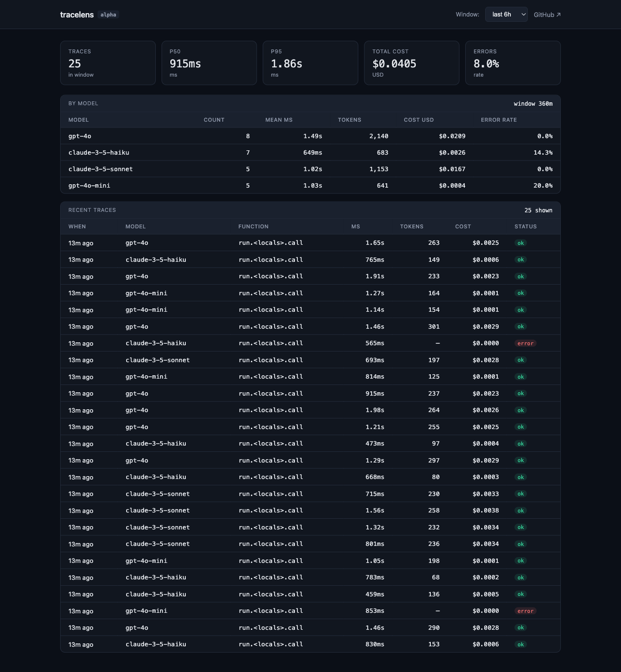Viewport: 621px width, 672px height.
Task: Select the P95 1.86s summary card
Action: [310, 63]
